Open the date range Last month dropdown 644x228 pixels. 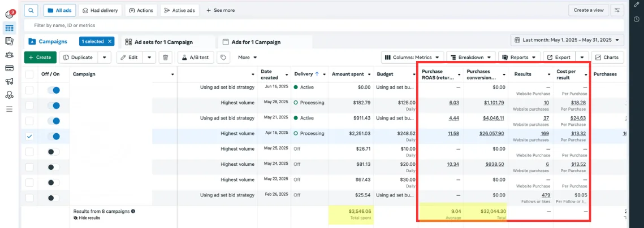[567, 40]
